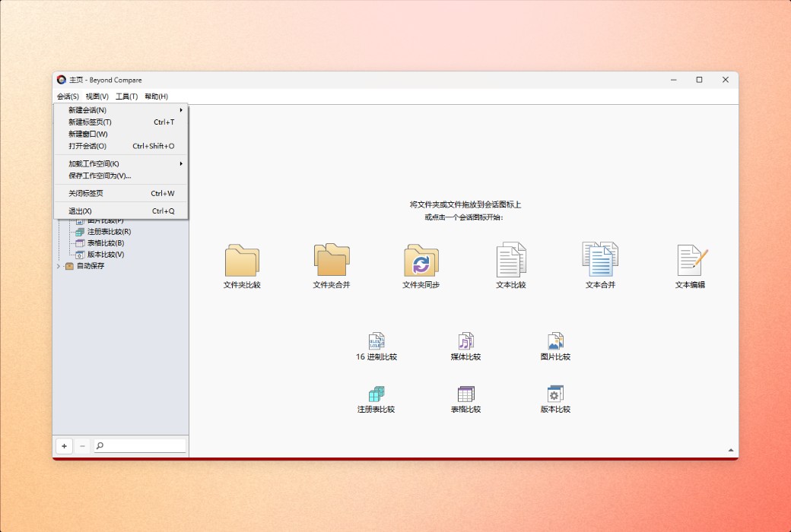This screenshot has height=532, width=791.
Task: Open the 媒体比较 media compare session
Action: 465,347
